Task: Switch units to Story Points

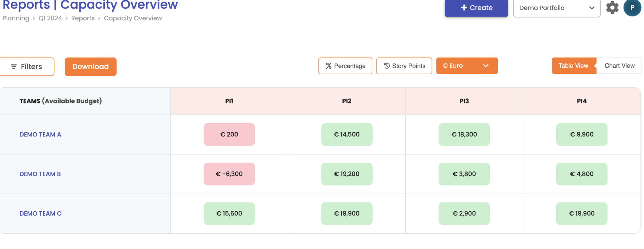Action: point(404,66)
